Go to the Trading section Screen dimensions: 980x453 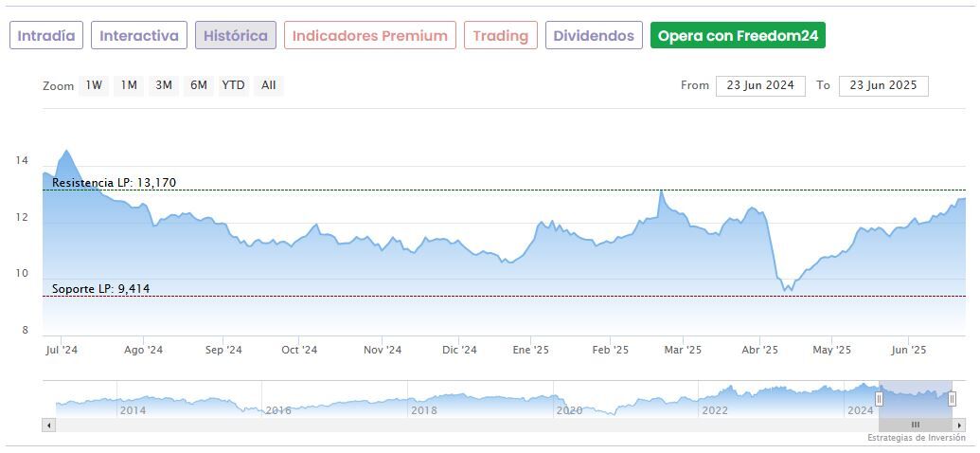(501, 36)
